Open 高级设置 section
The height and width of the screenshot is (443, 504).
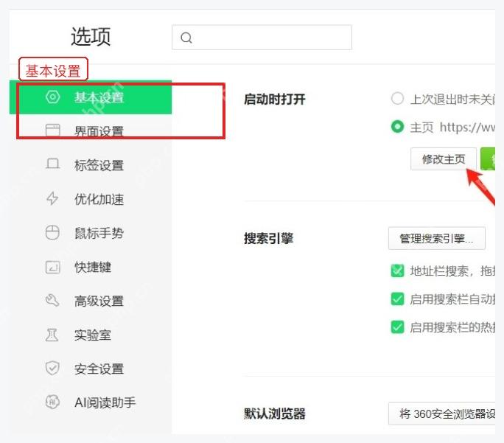point(91,301)
